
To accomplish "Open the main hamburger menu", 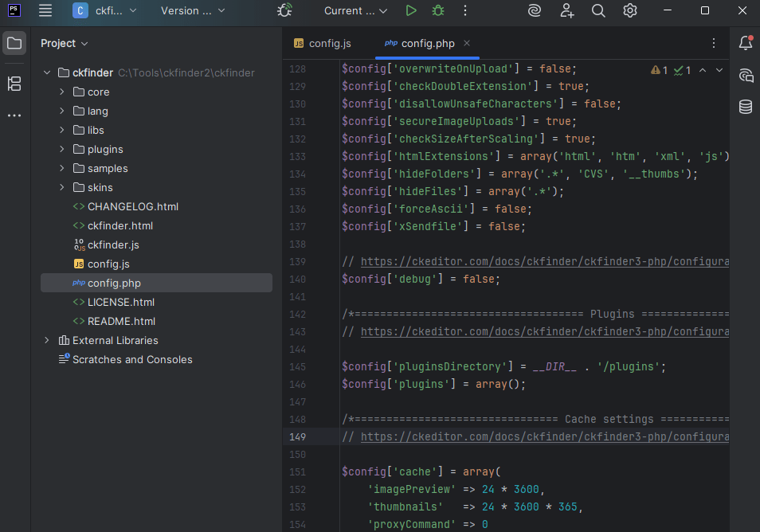I will click(45, 10).
